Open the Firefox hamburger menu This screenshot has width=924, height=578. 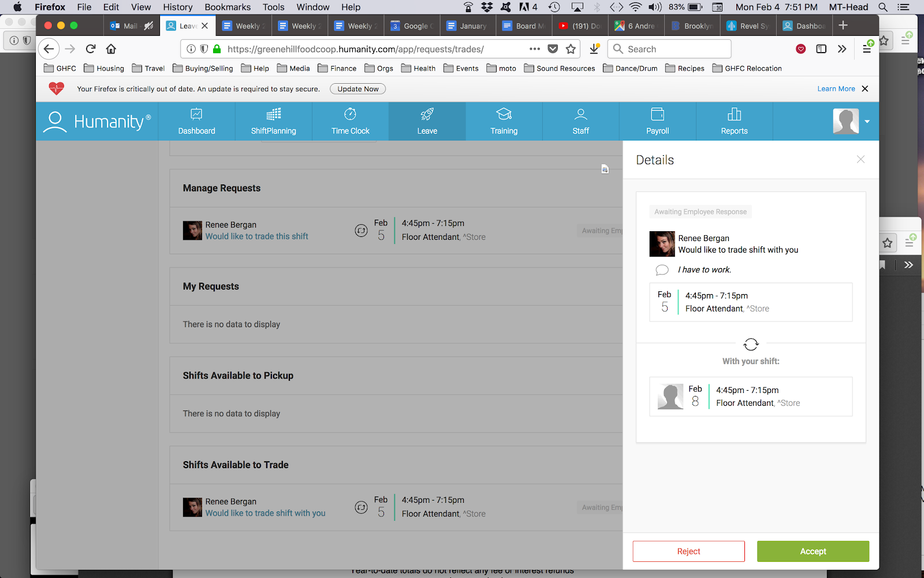tap(867, 49)
